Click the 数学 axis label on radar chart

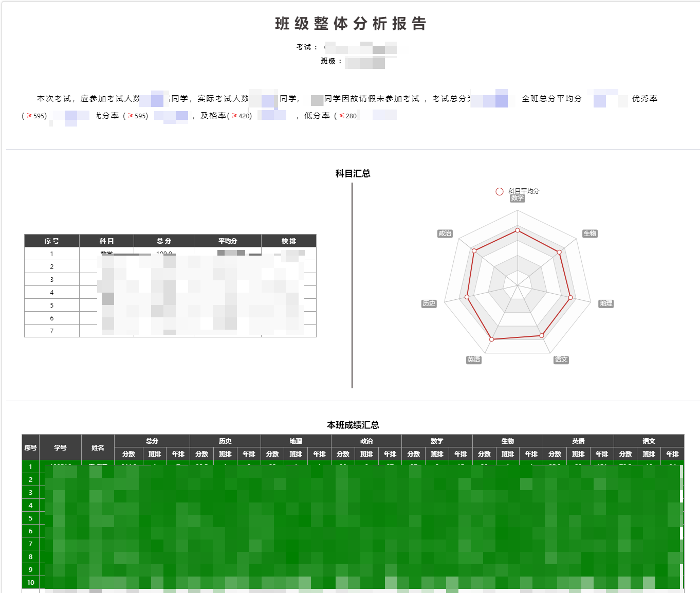point(518,198)
